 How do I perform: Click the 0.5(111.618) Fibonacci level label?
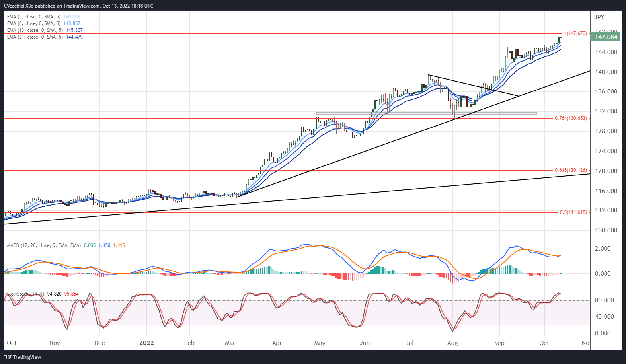pyautogui.click(x=573, y=212)
